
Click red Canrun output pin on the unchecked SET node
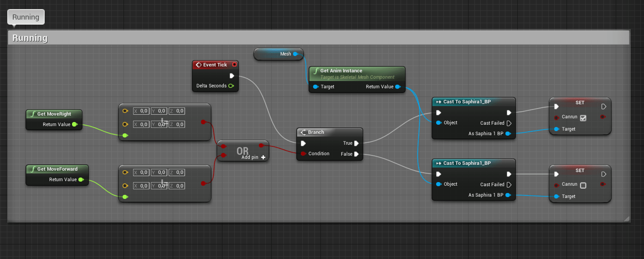pyautogui.click(x=603, y=184)
